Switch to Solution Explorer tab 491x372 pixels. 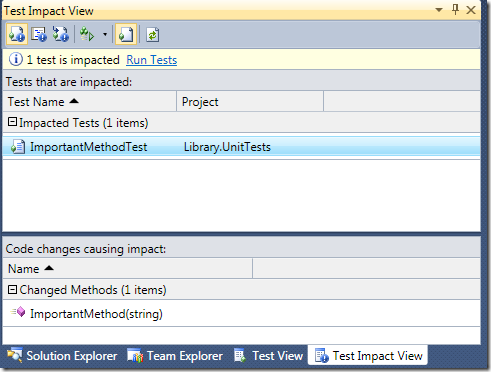pyautogui.click(x=62, y=356)
